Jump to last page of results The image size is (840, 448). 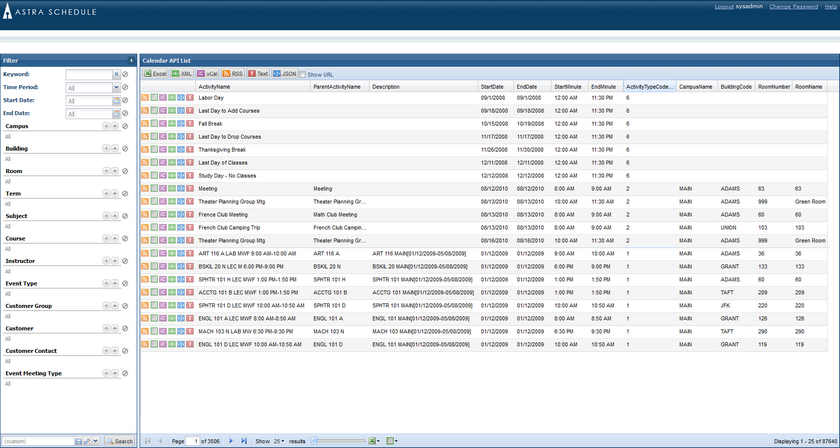point(243,440)
